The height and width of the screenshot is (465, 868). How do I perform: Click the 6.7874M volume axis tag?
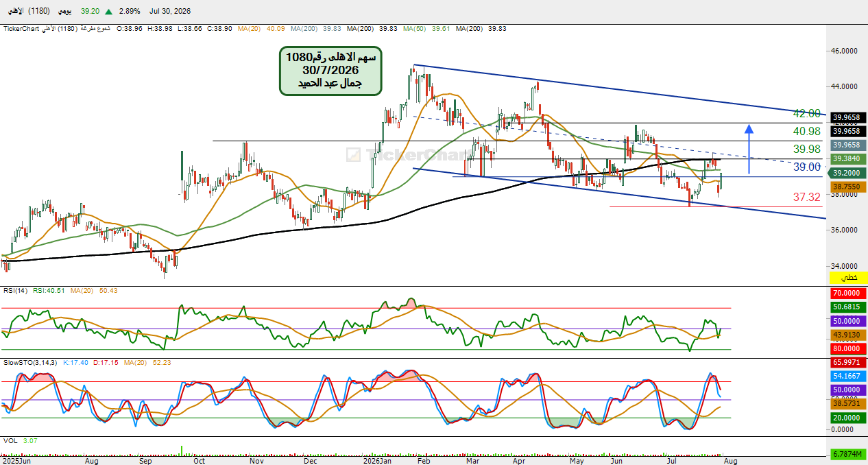pos(849,454)
